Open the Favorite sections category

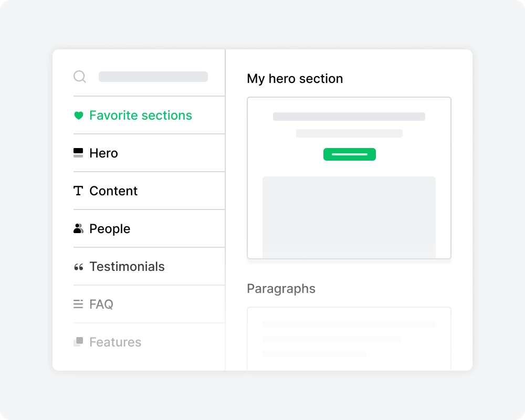[x=141, y=115]
